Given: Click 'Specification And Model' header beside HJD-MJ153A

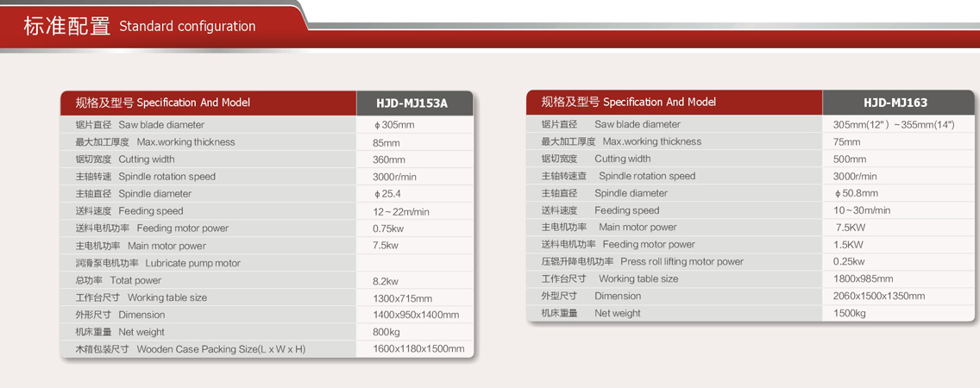Looking at the screenshot, I should (193, 103).
